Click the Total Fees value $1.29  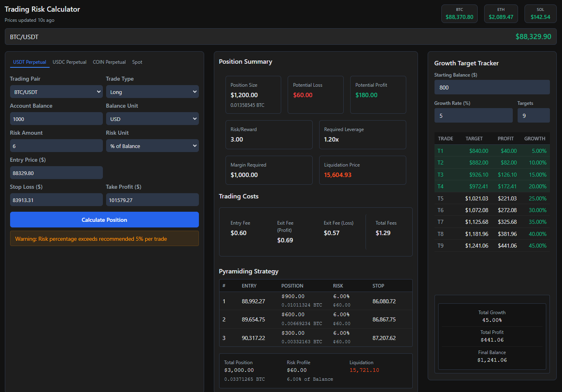coord(383,233)
